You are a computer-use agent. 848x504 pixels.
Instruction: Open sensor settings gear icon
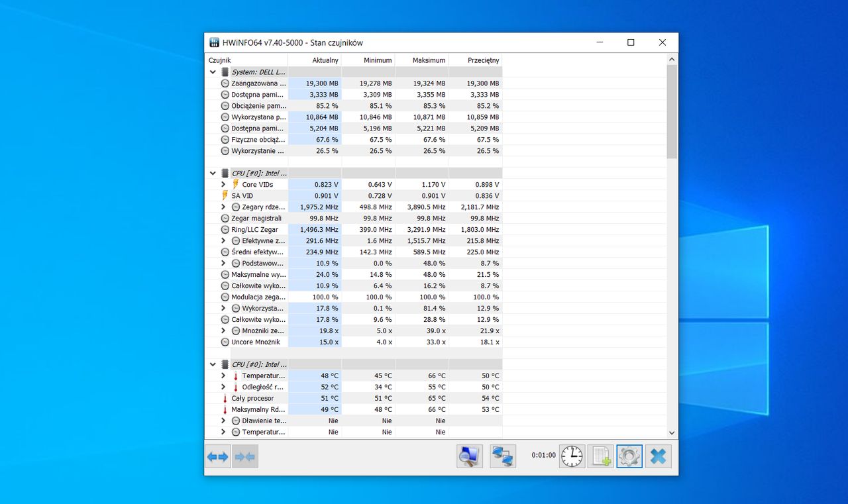629,456
